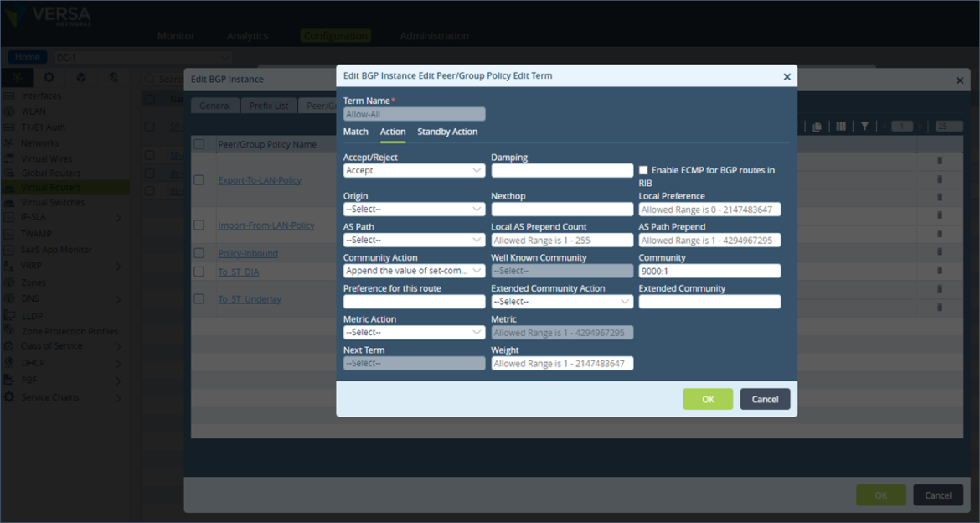Open the Community Action dropdown
This screenshot has width=980, height=523.
[414, 271]
